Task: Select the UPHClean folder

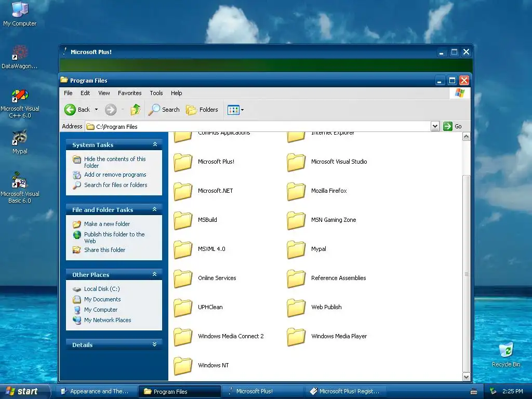Action: (198, 308)
